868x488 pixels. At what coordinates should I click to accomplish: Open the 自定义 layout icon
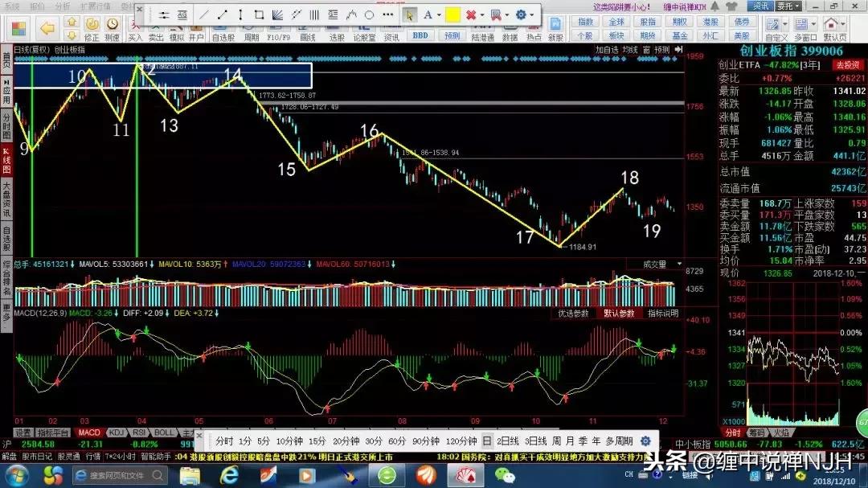click(x=773, y=24)
